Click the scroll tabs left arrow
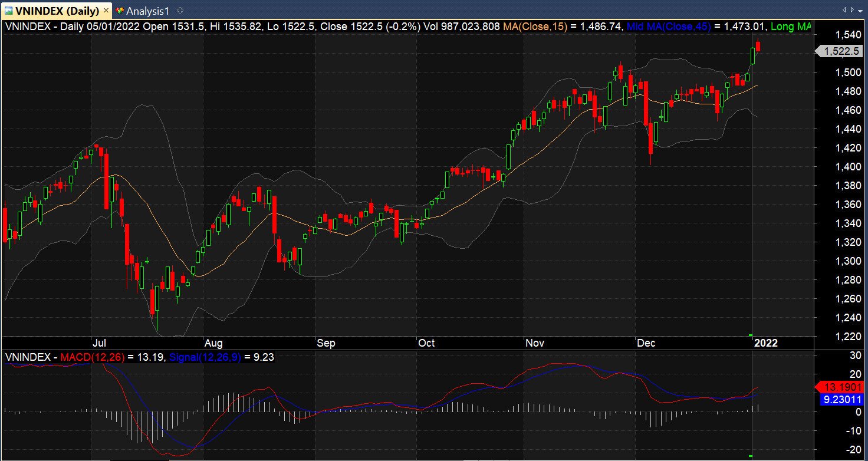Viewport: 868px width, 461px height. click(844, 9)
